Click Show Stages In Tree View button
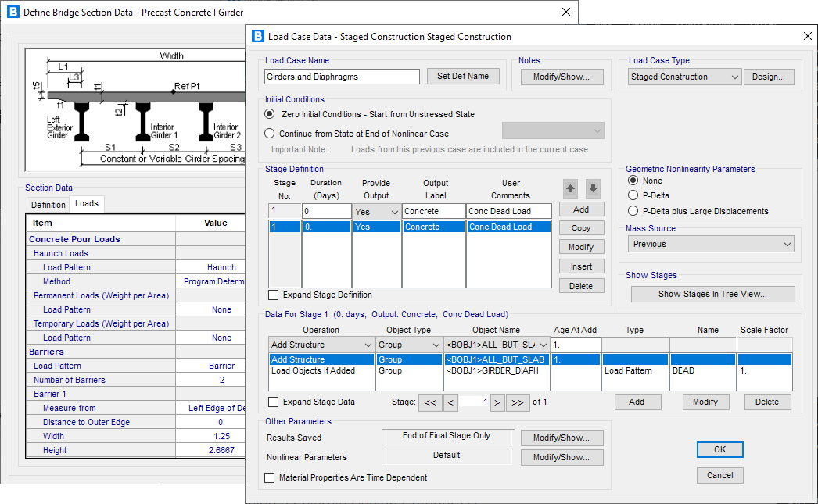This screenshot has width=818, height=504. click(x=712, y=295)
